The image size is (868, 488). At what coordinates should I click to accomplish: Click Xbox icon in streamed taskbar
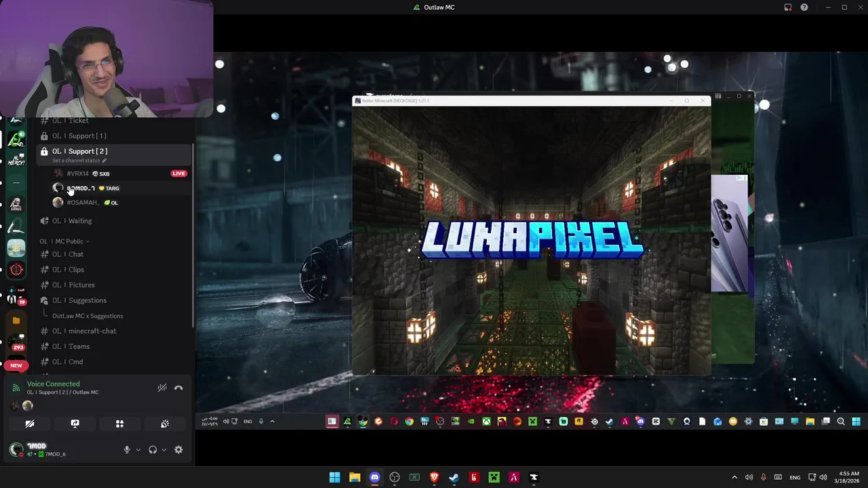486,422
